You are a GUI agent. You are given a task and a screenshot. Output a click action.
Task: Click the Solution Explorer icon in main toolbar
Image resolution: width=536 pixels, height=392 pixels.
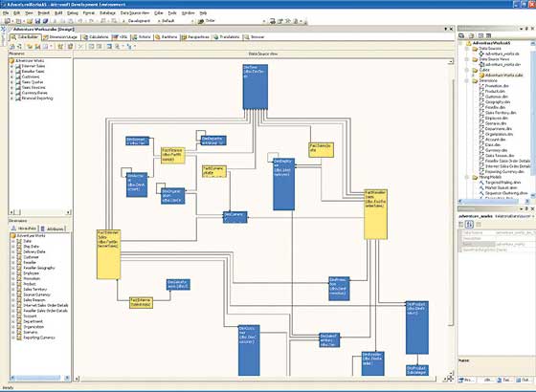(x=273, y=21)
